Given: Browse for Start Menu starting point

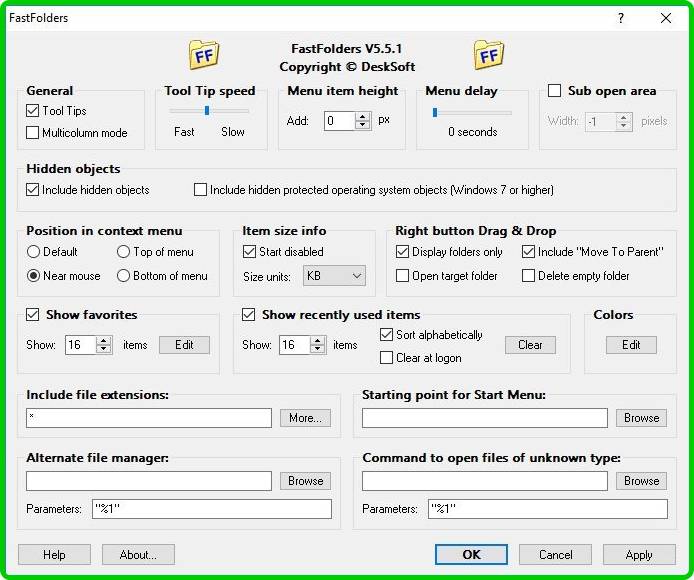Looking at the screenshot, I should tap(641, 418).
